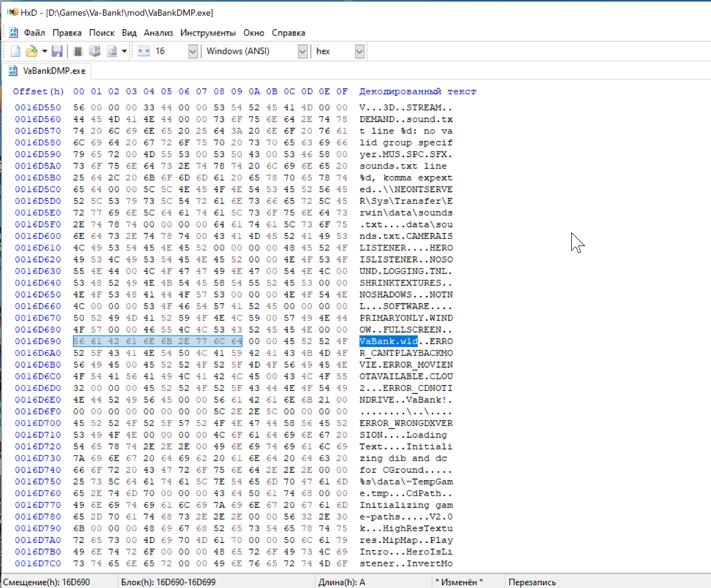Click the highlighted VaBank.wld decoded text

pyautogui.click(x=388, y=341)
